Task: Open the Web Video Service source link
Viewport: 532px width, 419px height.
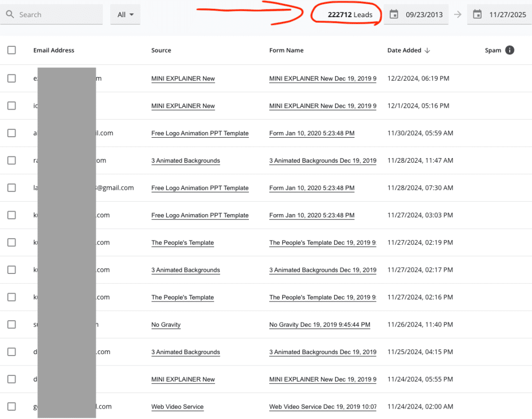Action: click(x=178, y=407)
